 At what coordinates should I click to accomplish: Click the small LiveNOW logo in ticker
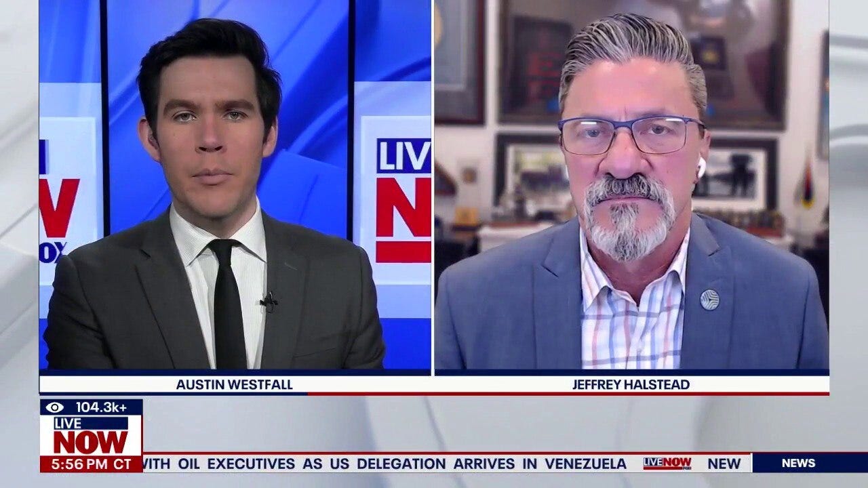[x=667, y=463]
